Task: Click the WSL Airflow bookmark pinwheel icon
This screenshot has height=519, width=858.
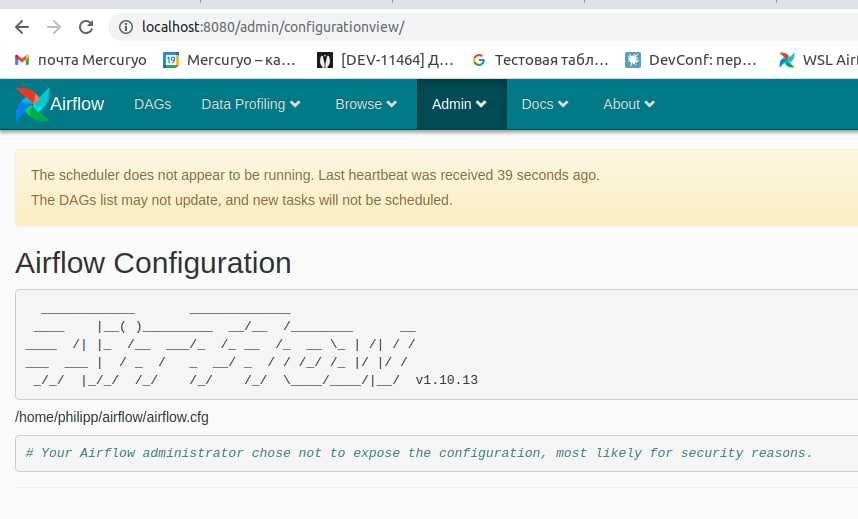Action: tap(787, 60)
